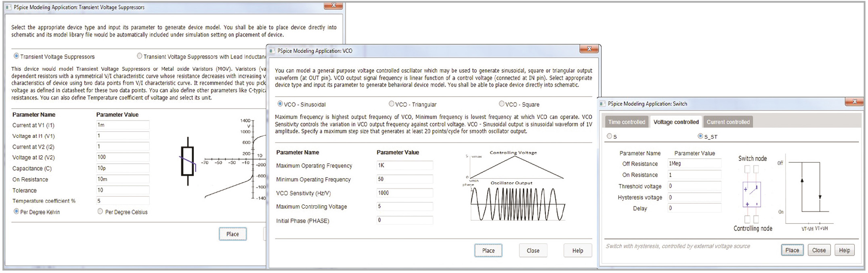The width and height of the screenshot is (868, 273).
Task: Select Transient Voltage Suppressors radio option
Action: click(17, 56)
